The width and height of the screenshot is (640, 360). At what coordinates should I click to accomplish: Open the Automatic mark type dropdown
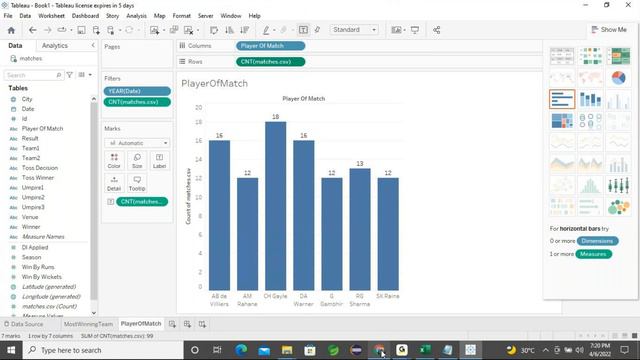[137, 143]
